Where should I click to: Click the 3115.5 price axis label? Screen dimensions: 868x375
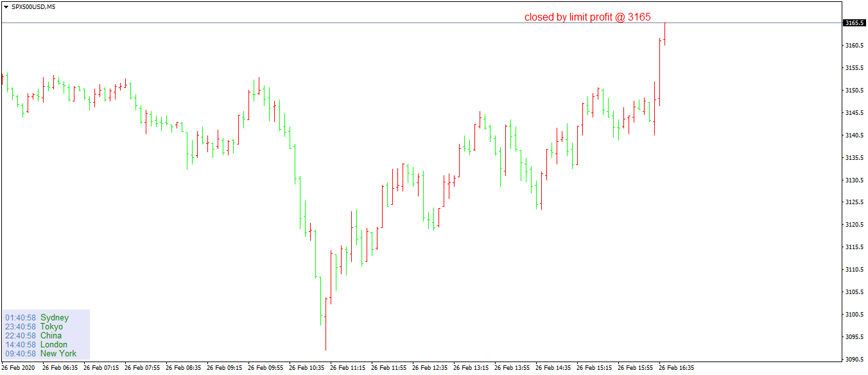[x=853, y=247]
